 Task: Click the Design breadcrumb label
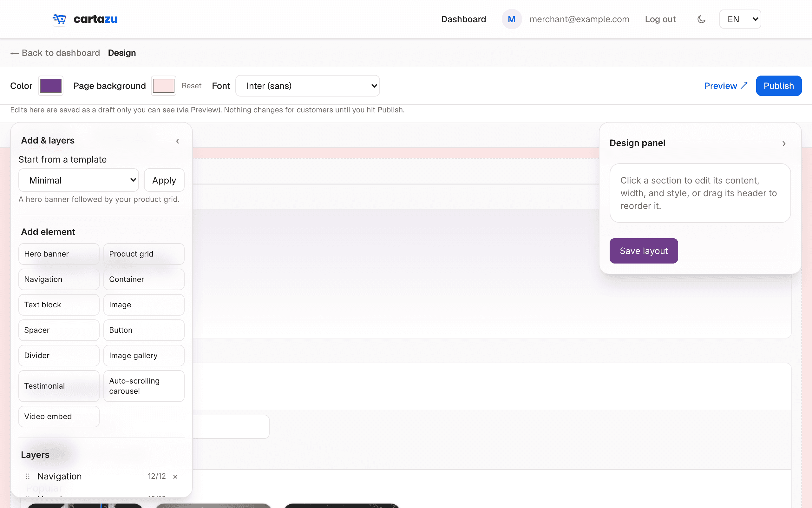122,53
